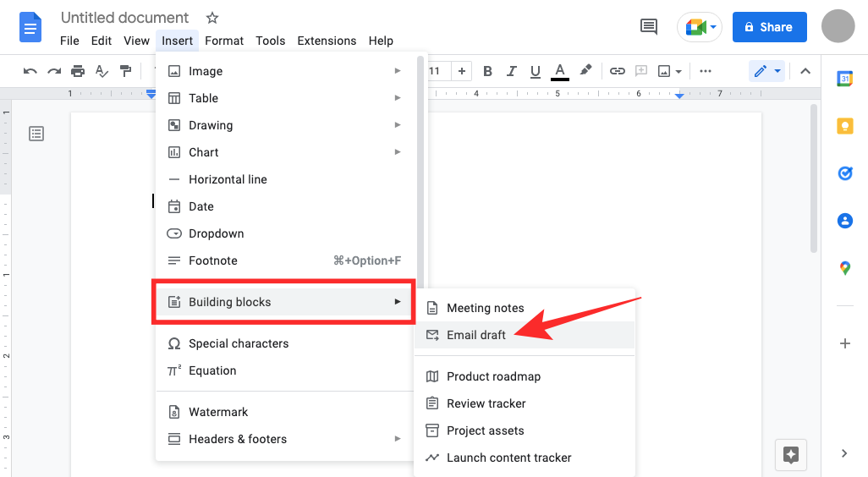Insert Launch content tracker template
This screenshot has height=477, width=868.
525,458
